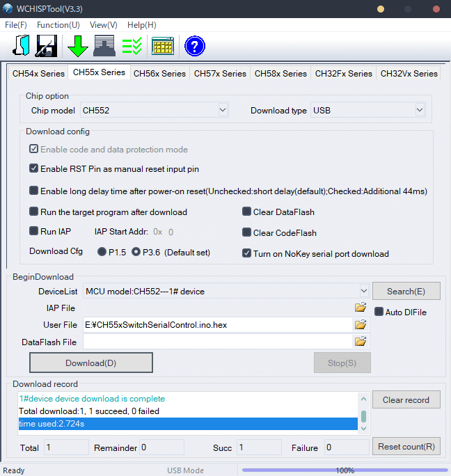Viewport: 451px width, 476px height.
Task: Click the save configuration floppy icon
Action: (47, 46)
